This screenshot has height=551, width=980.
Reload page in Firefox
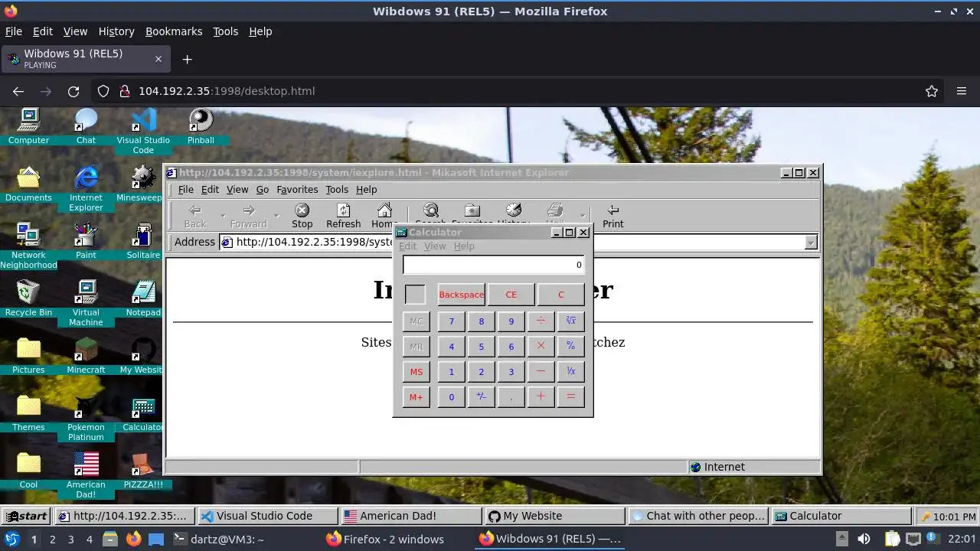tap(73, 91)
